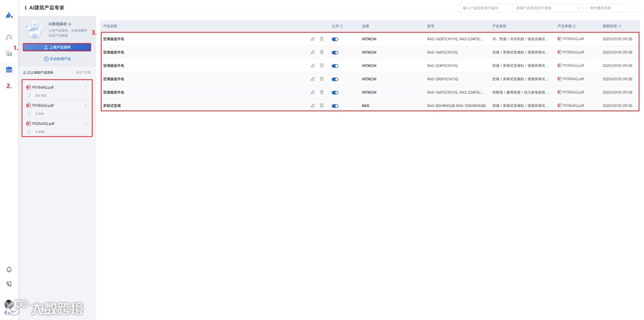This screenshot has width=644, height=320.
Task: Remove uploaded file P01864Q.pdf
Action: pos(85,87)
